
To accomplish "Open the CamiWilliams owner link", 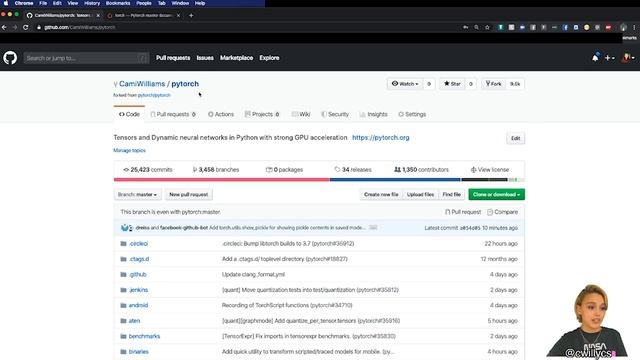I will tap(142, 84).
